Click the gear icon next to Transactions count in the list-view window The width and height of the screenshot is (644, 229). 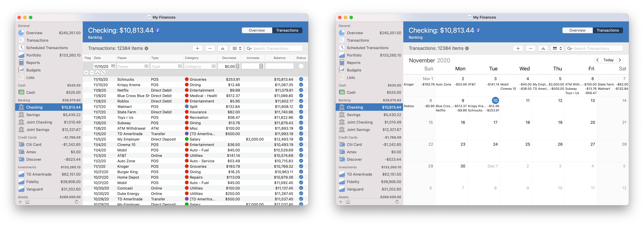pyautogui.click(x=147, y=49)
